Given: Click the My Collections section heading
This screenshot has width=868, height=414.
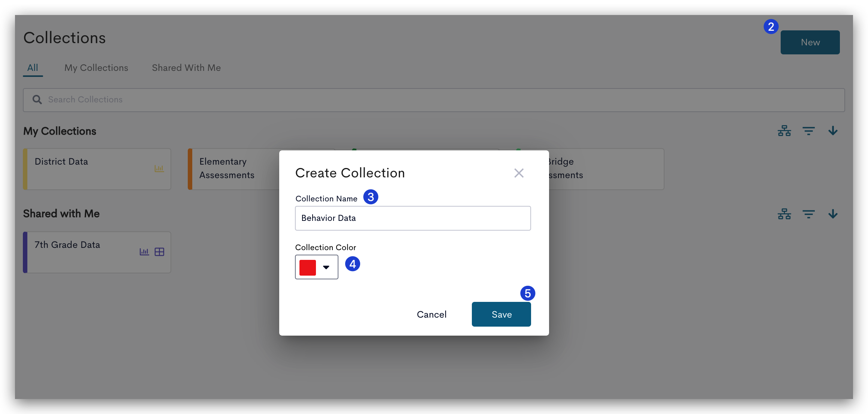Looking at the screenshot, I should pyautogui.click(x=60, y=131).
